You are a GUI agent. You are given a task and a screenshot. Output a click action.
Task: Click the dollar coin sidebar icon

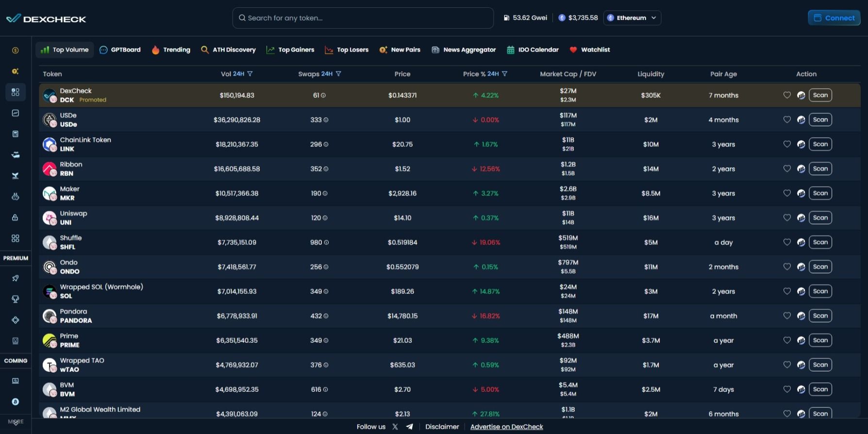click(16, 50)
